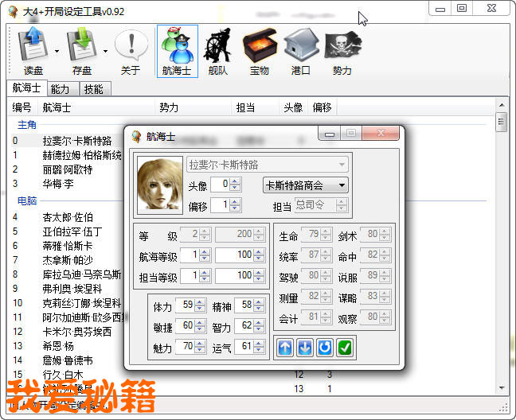Click the 读盘 (load save) toolbar icon
Image resolution: width=516 pixels, height=420 pixels.
coord(33,50)
